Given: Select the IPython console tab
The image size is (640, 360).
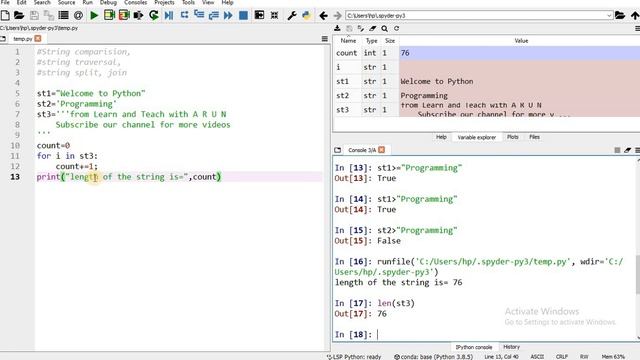Looking at the screenshot, I should coord(474,347).
